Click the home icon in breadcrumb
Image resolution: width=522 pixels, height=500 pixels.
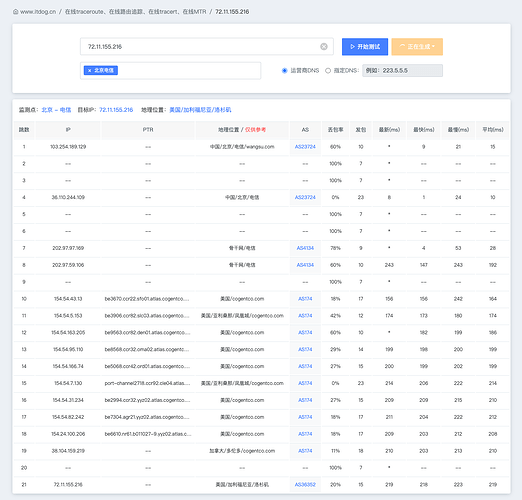tap(16, 12)
